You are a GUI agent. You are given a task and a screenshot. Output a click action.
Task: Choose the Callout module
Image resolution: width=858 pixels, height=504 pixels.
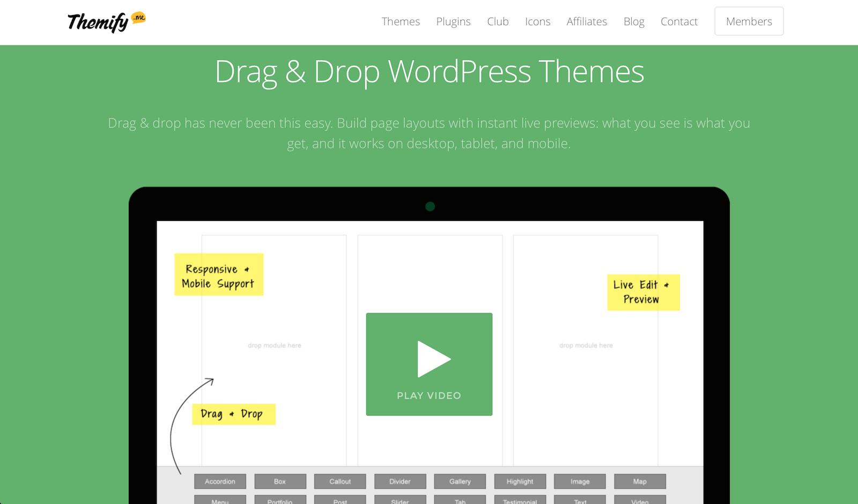[340, 481]
